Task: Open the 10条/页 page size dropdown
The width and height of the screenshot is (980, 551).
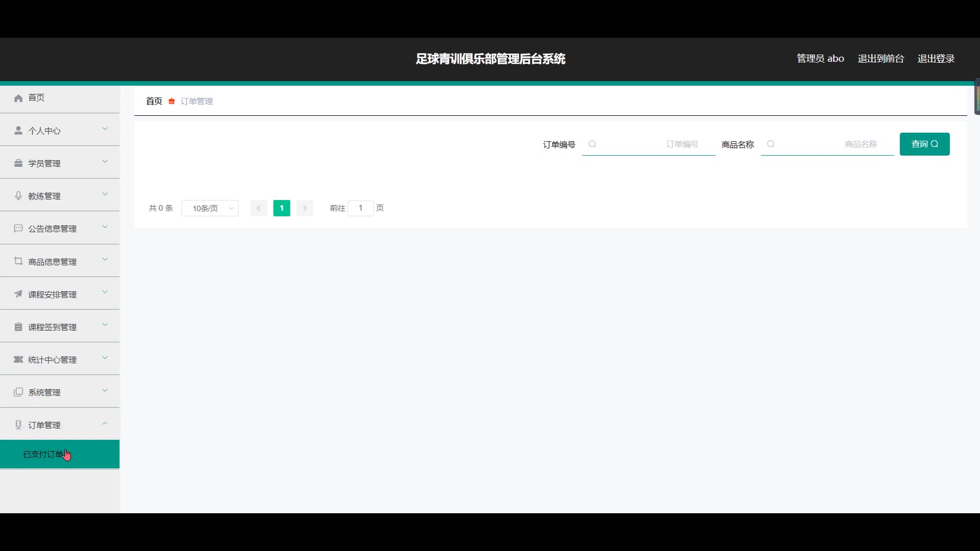Action: (x=210, y=208)
